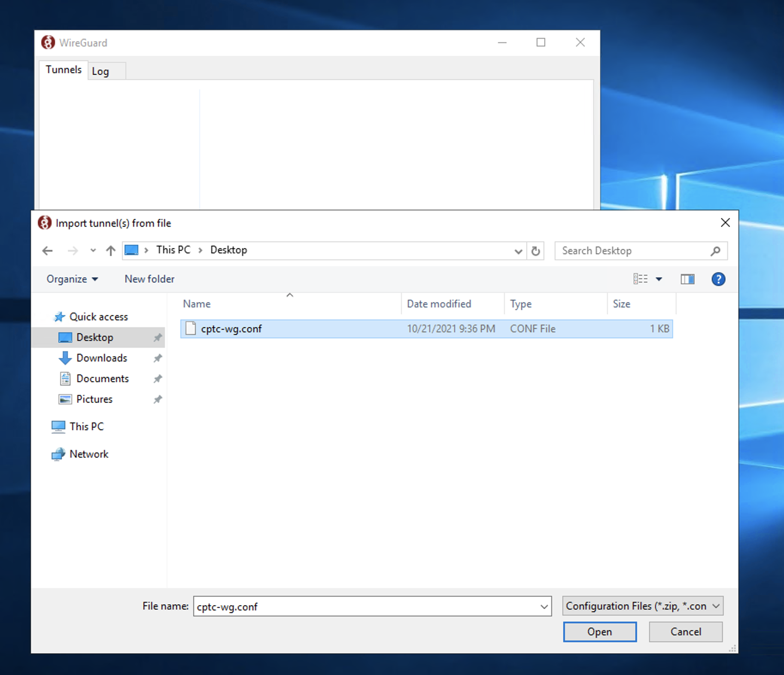
Task: Toggle the preview pane
Action: [x=687, y=280]
